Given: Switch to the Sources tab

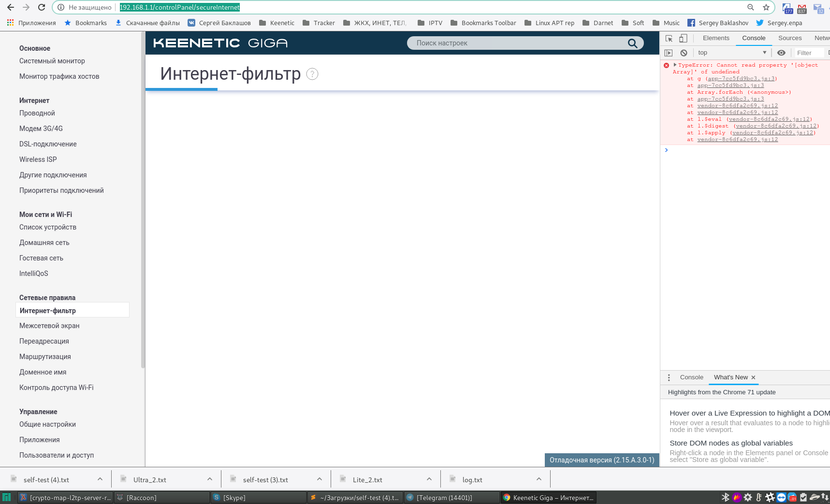Looking at the screenshot, I should [790, 38].
